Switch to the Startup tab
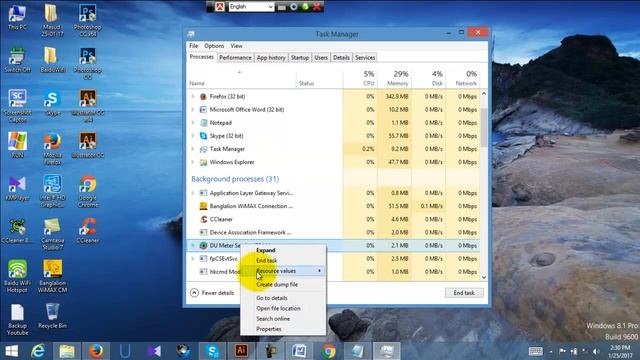The width and height of the screenshot is (640, 360). coord(300,58)
